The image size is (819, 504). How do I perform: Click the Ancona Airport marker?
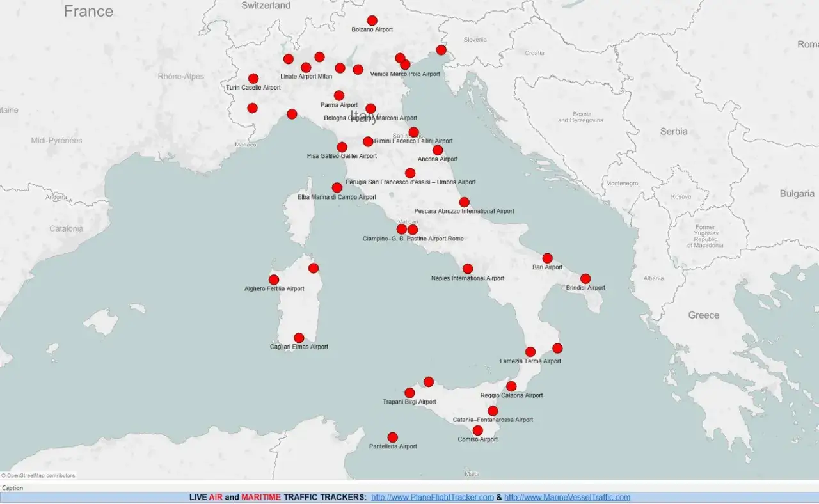pyautogui.click(x=437, y=150)
